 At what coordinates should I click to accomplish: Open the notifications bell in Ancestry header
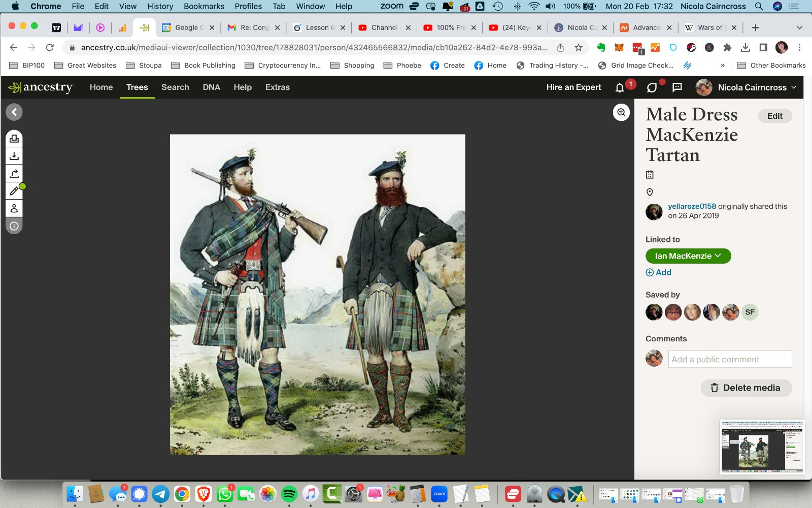click(x=620, y=87)
